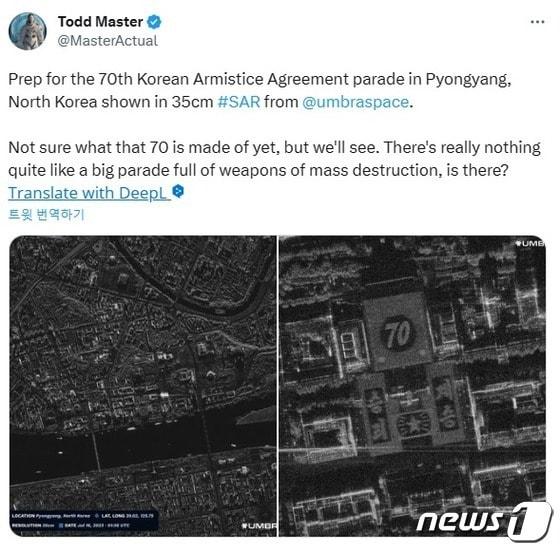560x551 pixels.
Task: Open Todd Master's profile avatar
Action: (x=28, y=31)
